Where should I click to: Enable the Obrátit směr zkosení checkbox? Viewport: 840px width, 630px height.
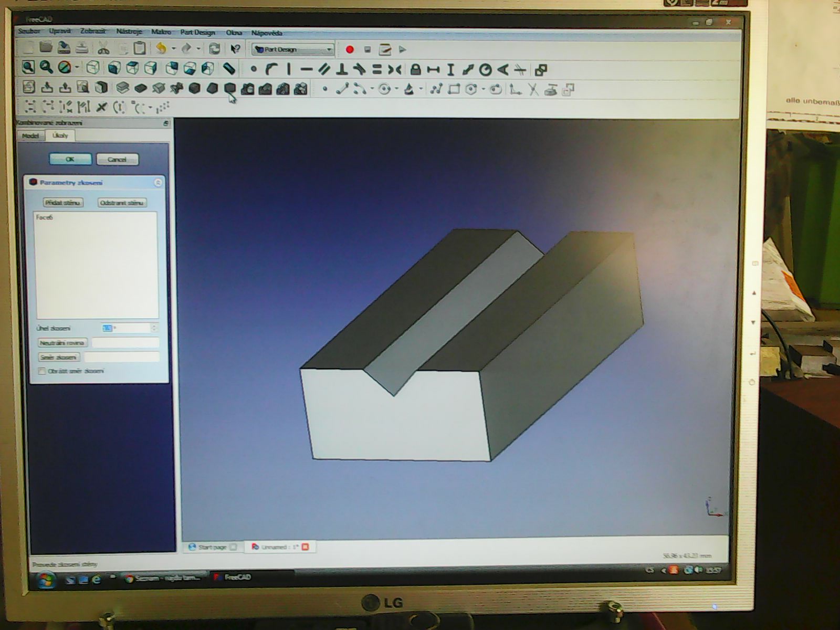click(42, 371)
